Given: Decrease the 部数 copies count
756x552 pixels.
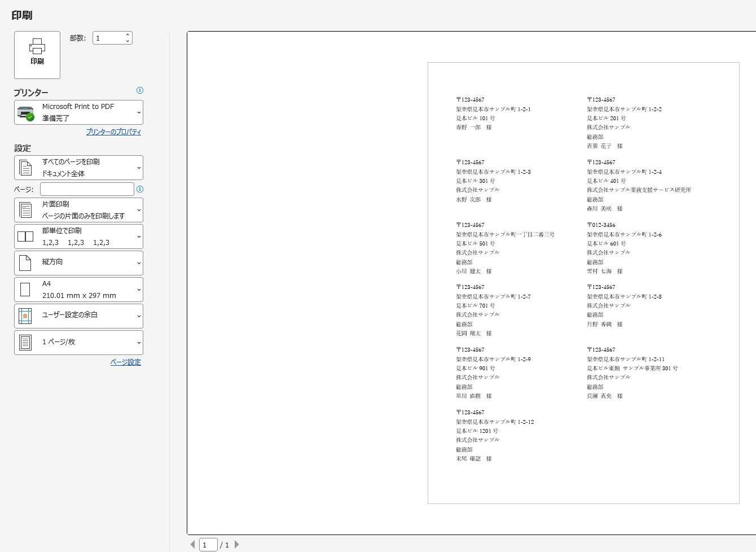Looking at the screenshot, I should [x=128, y=41].
